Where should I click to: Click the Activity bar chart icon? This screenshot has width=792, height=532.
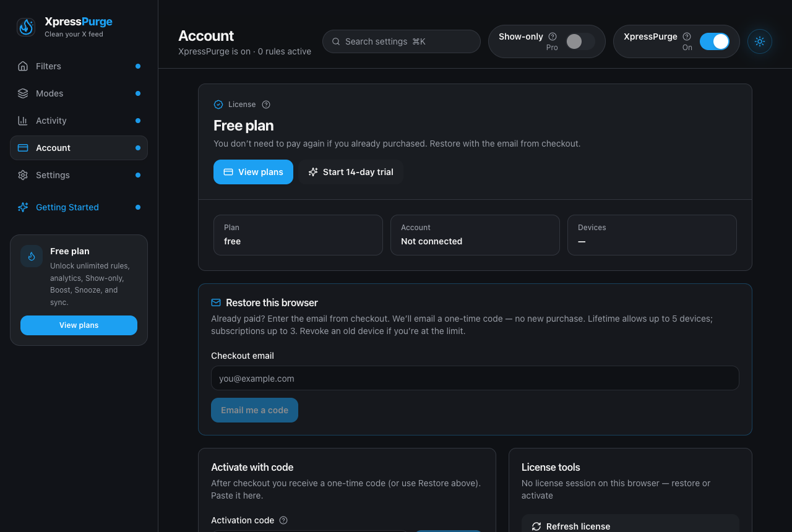click(x=23, y=121)
